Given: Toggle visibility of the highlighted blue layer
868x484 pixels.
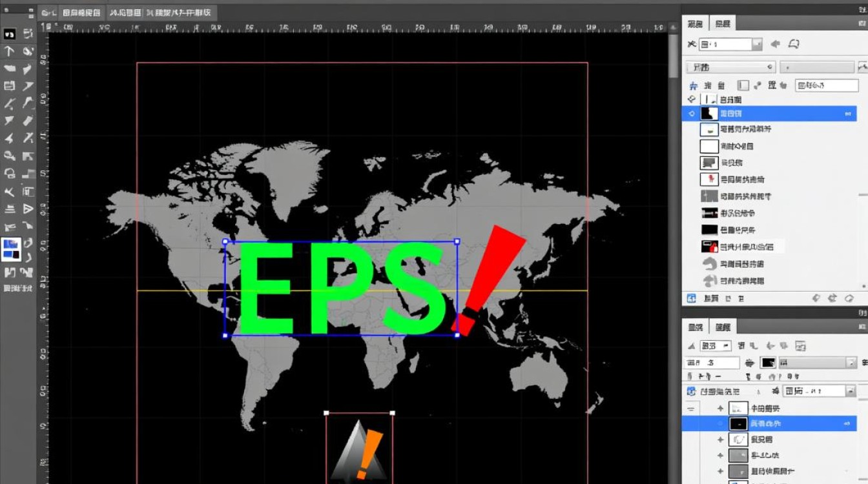Looking at the screenshot, I should point(692,113).
